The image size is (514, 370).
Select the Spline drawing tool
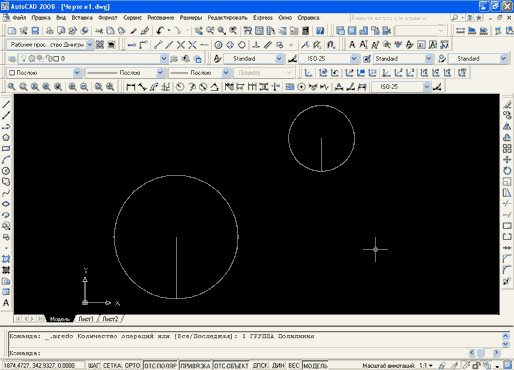(6, 193)
